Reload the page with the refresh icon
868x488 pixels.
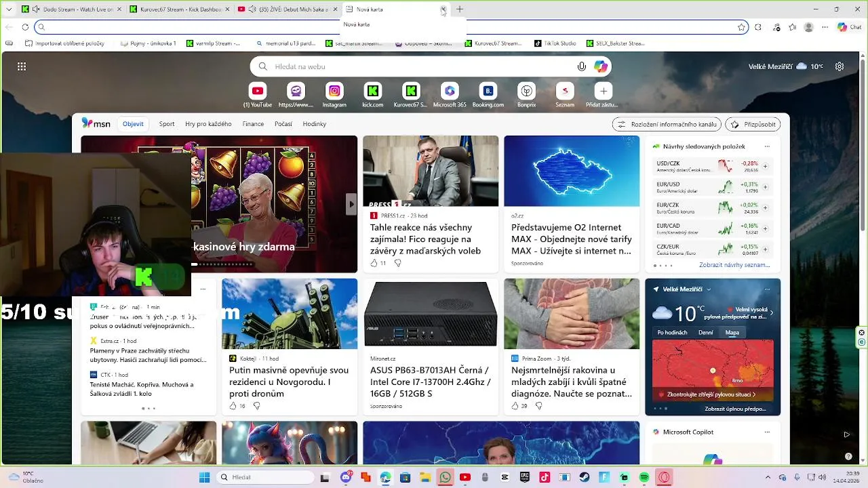[x=25, y=27]
